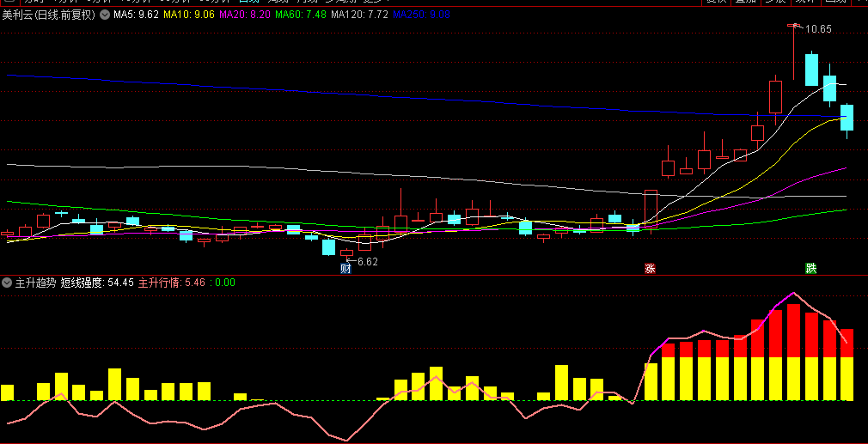Click the 财 financial report marker
The image size is (868, 444).
[346, 270]
